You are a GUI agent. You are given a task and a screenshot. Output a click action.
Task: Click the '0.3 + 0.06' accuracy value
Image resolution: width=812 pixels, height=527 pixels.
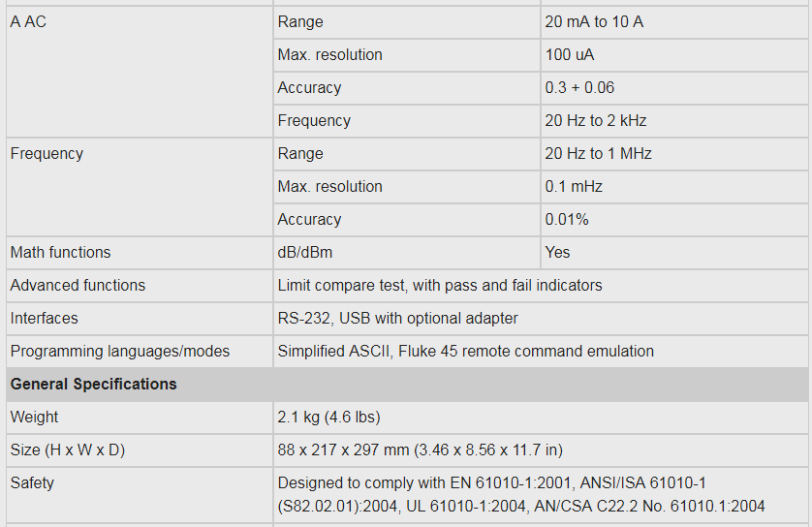(579, 87)
